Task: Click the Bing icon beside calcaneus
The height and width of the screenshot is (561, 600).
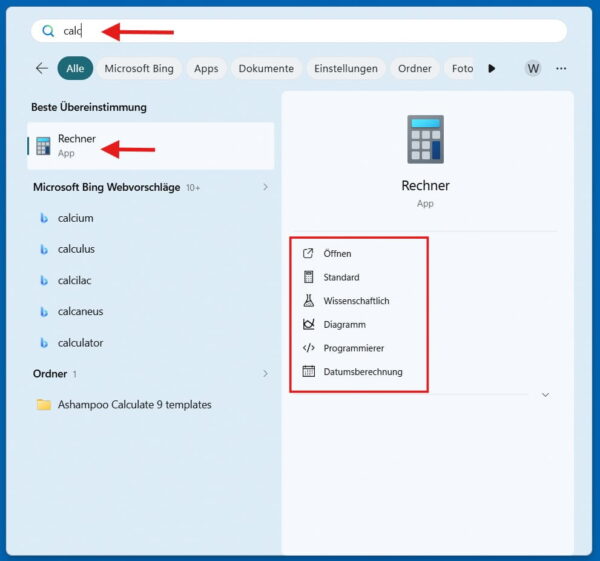Action: 44,312
